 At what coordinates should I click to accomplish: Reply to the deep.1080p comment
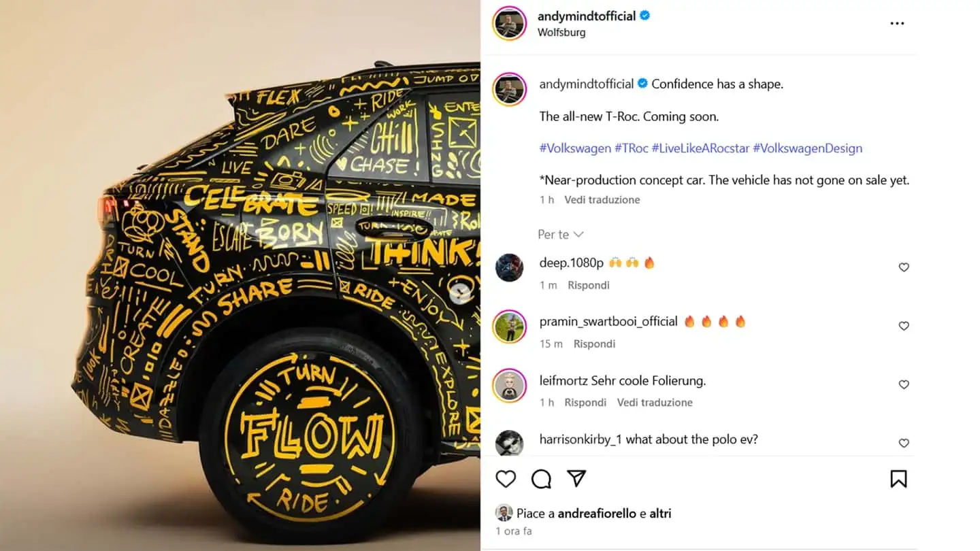(x=589, y=286)
